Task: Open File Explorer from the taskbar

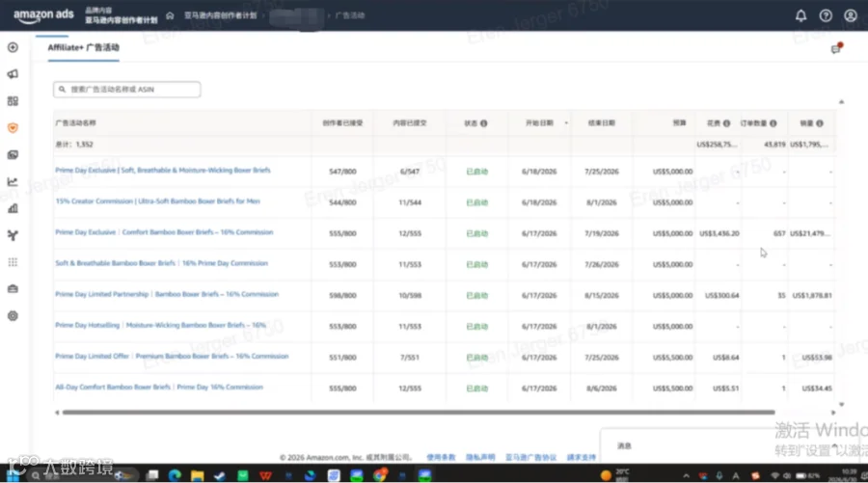Action: 197,475
